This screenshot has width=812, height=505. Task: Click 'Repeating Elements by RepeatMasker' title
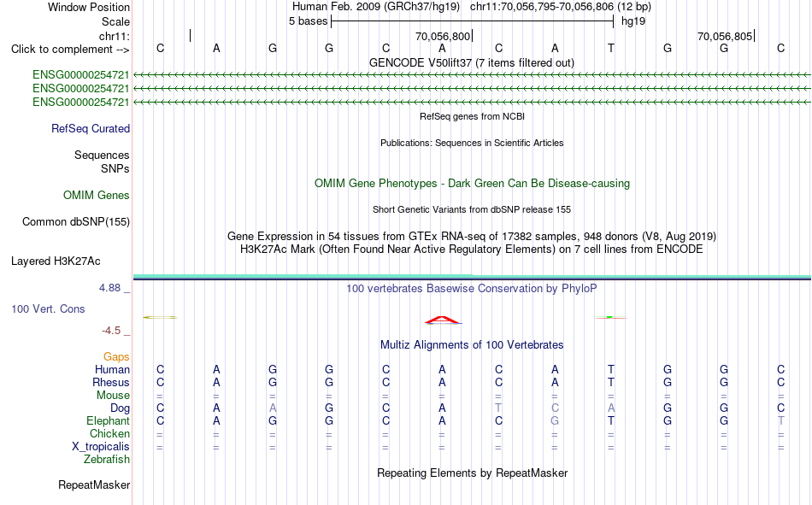[473, 473]
